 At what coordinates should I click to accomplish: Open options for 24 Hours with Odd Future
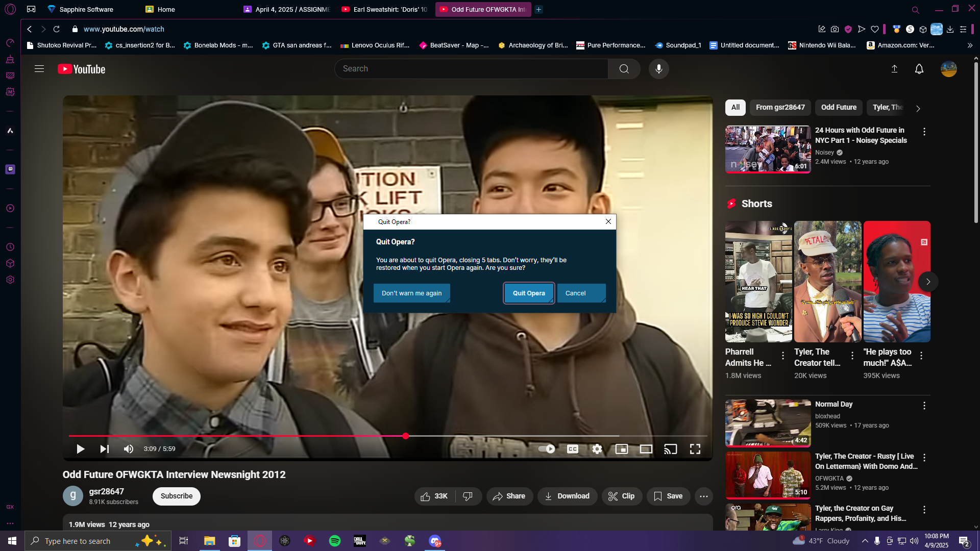[x=924, y=132]
